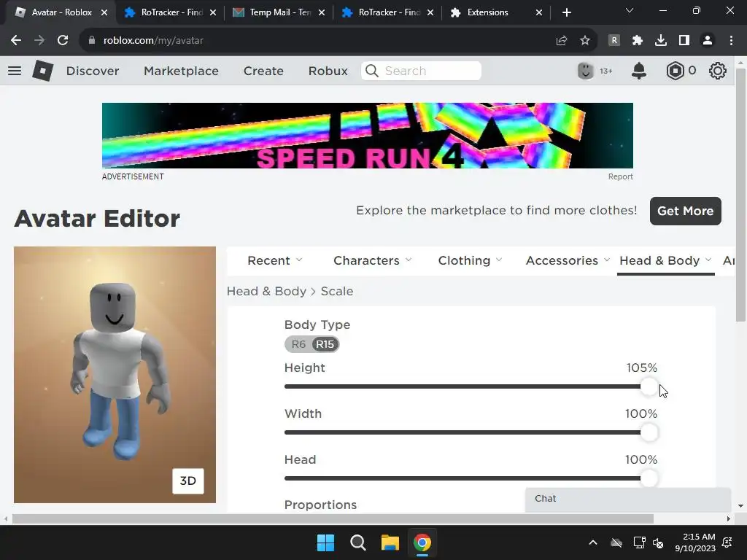Open the clock and date panel
This screenshot has height=560, width=747.
pyautogui.click(x=695, y=542)
